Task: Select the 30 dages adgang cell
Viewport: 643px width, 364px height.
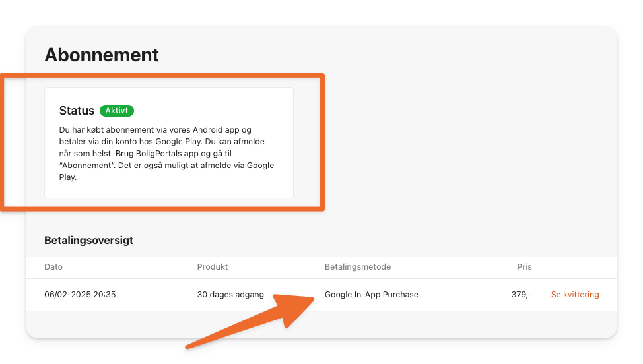Action: (x=230, y=294)
